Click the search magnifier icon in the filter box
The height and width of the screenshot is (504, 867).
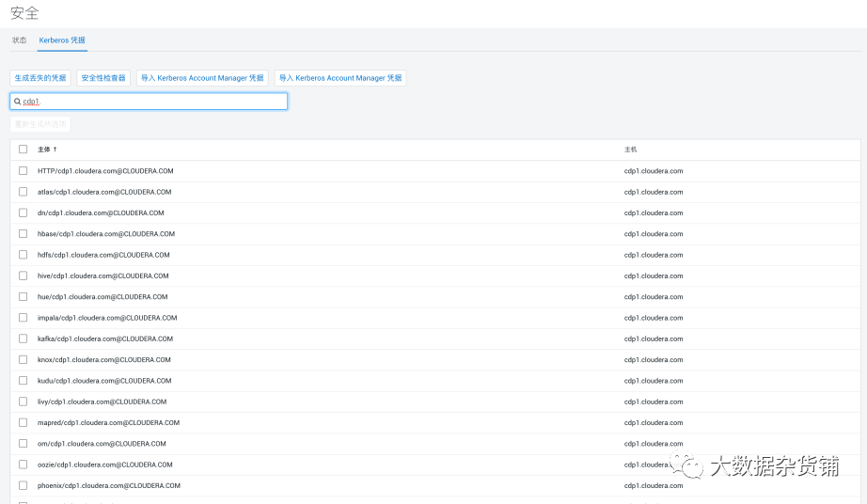[17, 102]
